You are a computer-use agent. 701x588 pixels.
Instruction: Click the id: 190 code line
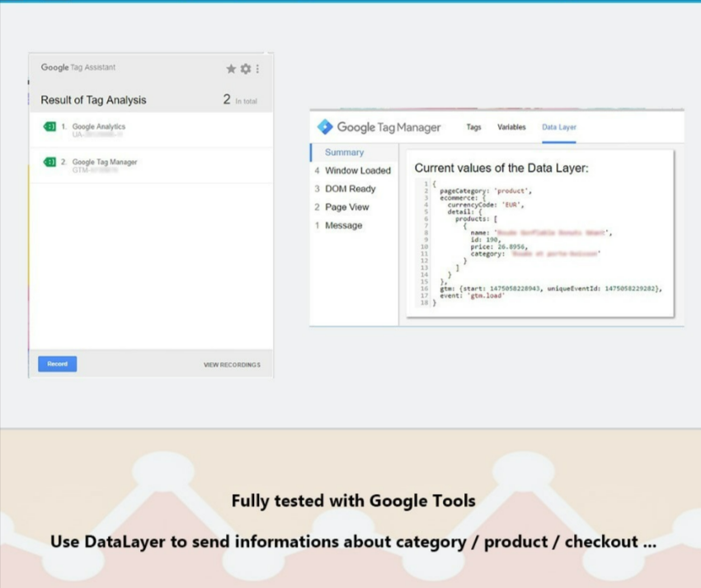click(x=486, y=240)
